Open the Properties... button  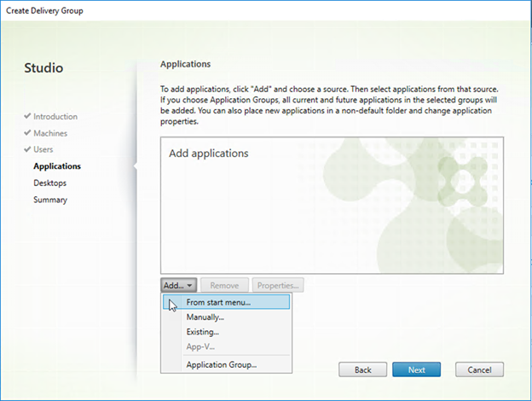pos(278,285)
